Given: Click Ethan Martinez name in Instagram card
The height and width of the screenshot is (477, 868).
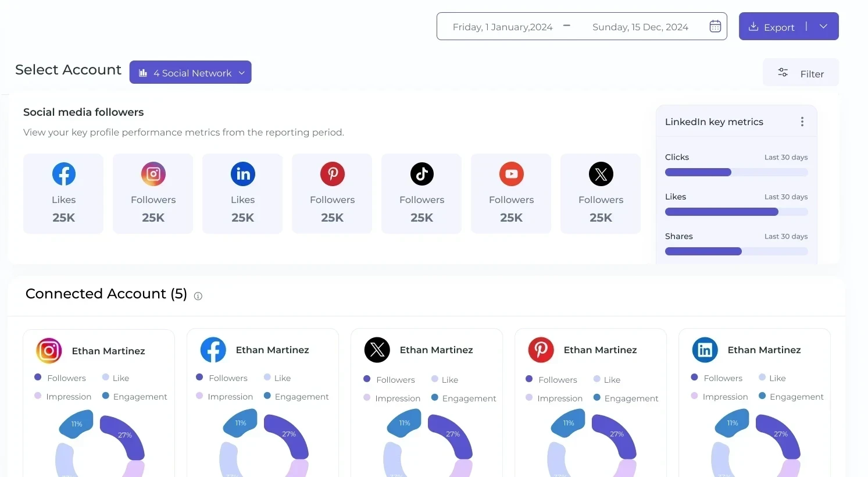Looking at the screenshot, I should click(108, 351).
